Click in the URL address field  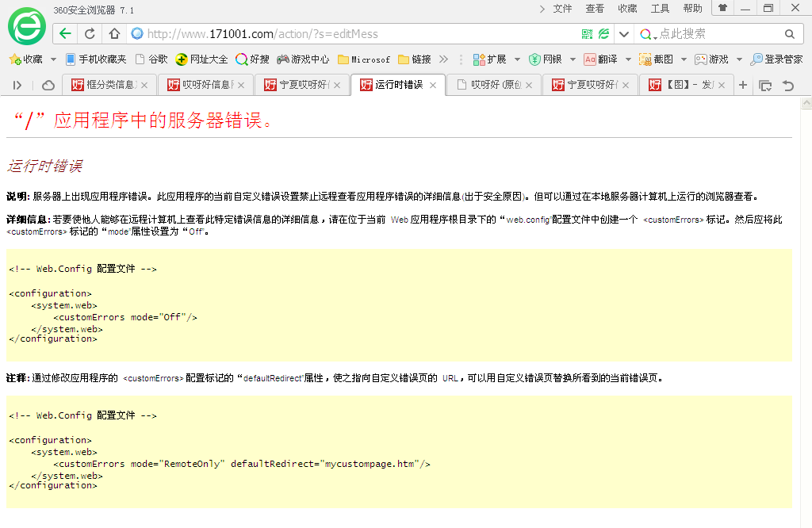357,34
